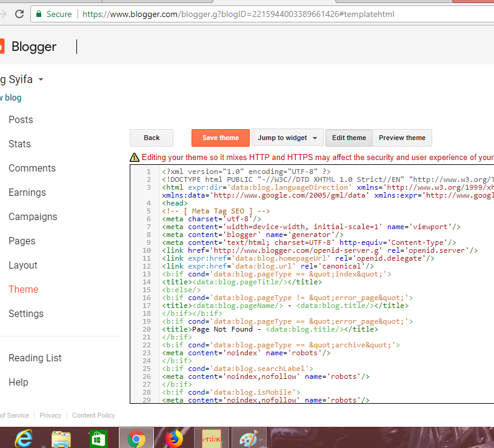Open the Jump to widget dropdown

click(287, 138)
